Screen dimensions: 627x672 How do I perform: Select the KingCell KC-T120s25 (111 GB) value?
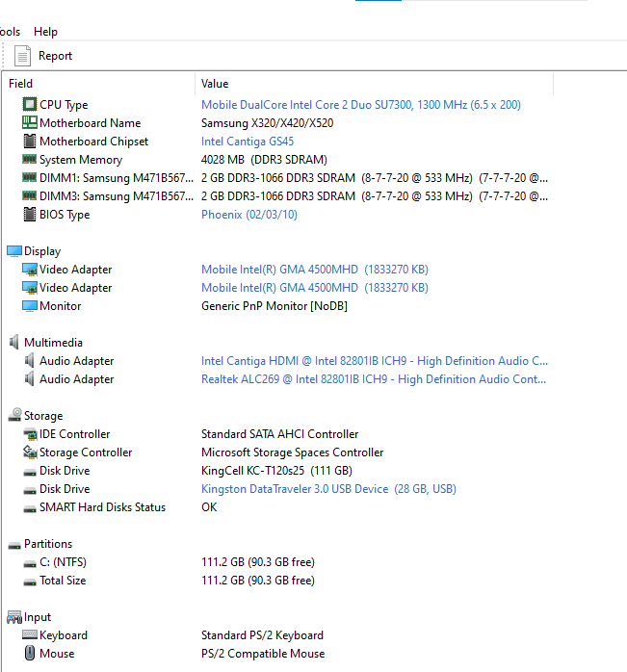tap(276, 471)
